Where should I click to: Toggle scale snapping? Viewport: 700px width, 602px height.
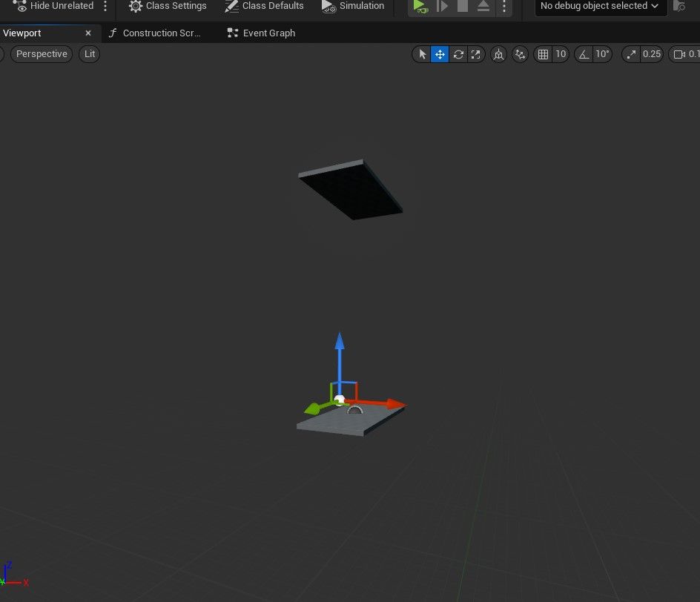pos(632,54)
